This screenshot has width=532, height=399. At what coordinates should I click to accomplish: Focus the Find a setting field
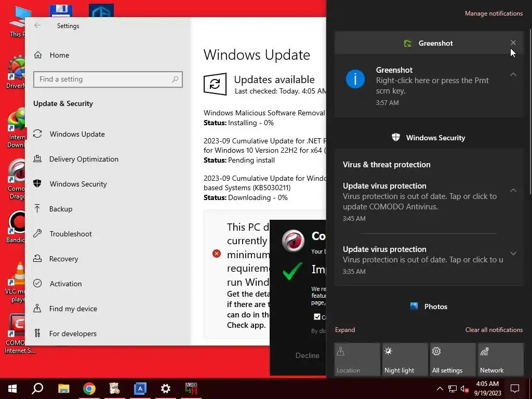(108, 79)
